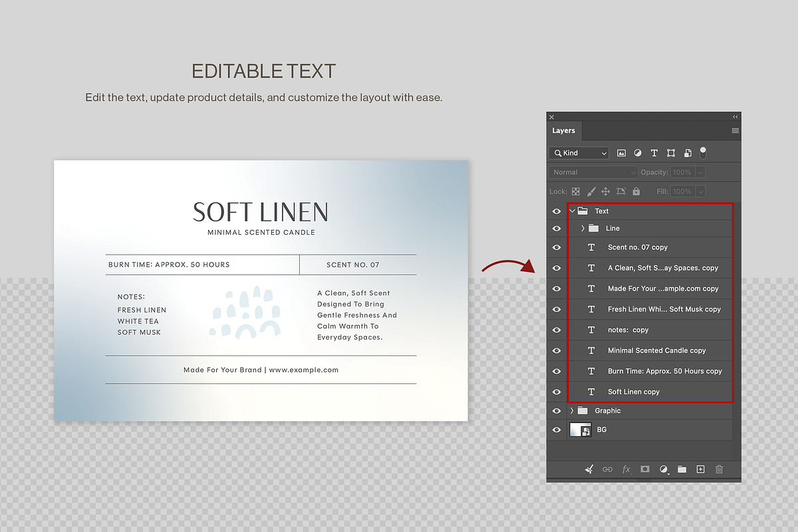The image size is (798, 532).
Task: Add layer mask icon
Action: click(644, 469)
